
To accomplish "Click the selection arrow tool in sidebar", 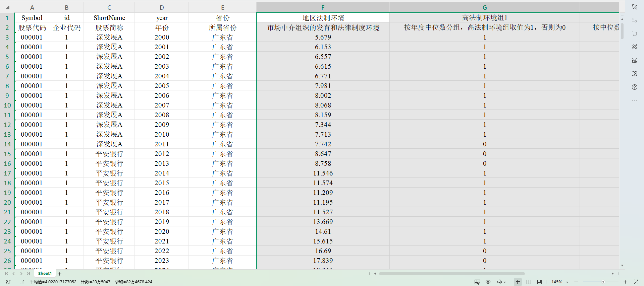I will tap(634, 7).
